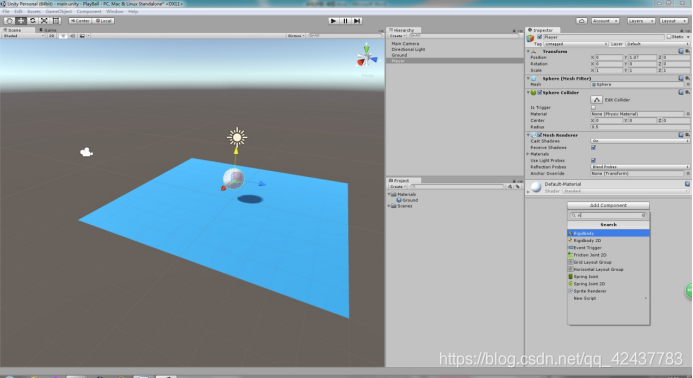The height and width of the screenshot is (378, 693).
Task: Toggle the Sphere Collider enabled checkbox
Action: (x=539, y=92)
